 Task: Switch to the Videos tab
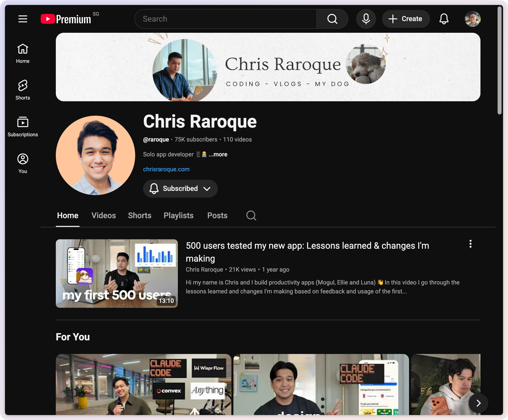click(103, 215)
